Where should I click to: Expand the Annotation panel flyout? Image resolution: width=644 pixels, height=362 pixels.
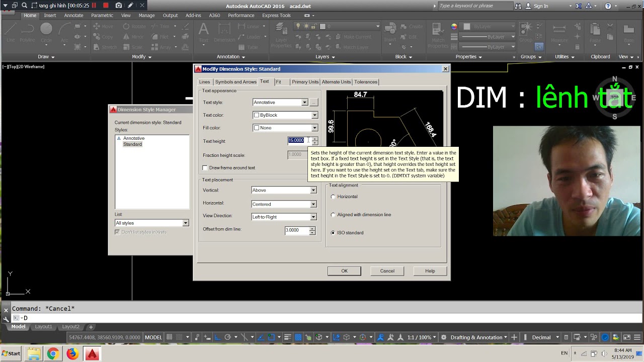[x=231, y=57]
